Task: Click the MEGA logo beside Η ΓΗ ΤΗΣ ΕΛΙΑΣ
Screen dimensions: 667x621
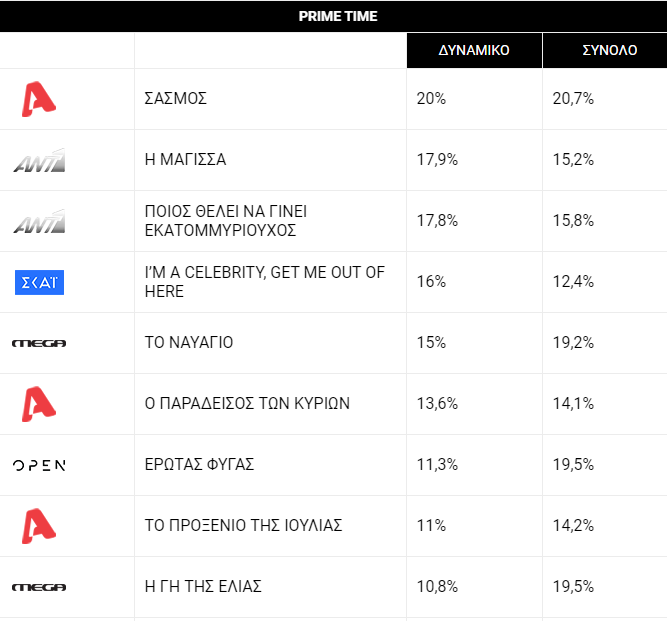Action: click(x=39, y=587)
